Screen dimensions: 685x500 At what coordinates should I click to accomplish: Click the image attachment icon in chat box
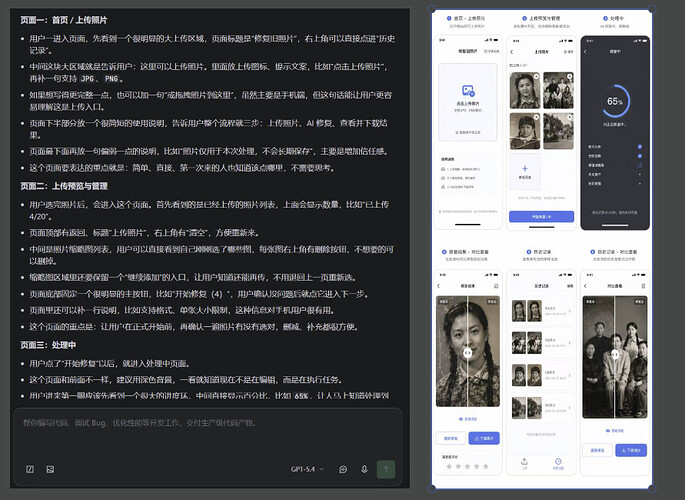[x=50, y=469]
